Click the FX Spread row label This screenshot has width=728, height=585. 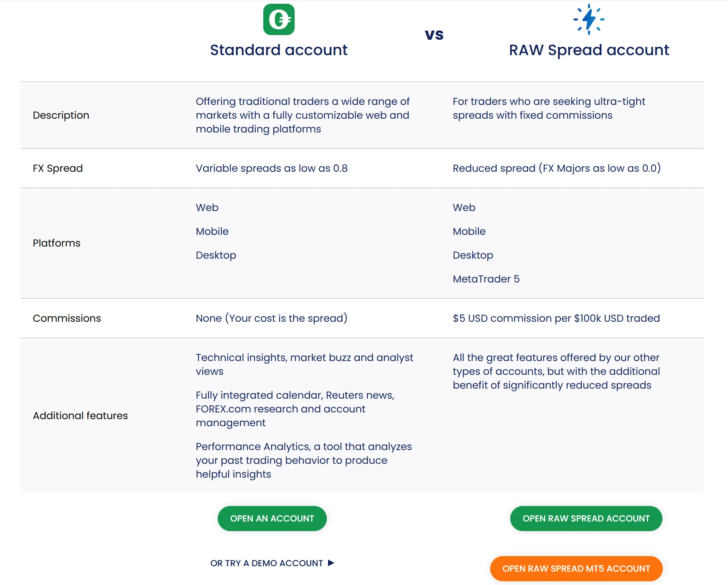(x=58, y=168)
